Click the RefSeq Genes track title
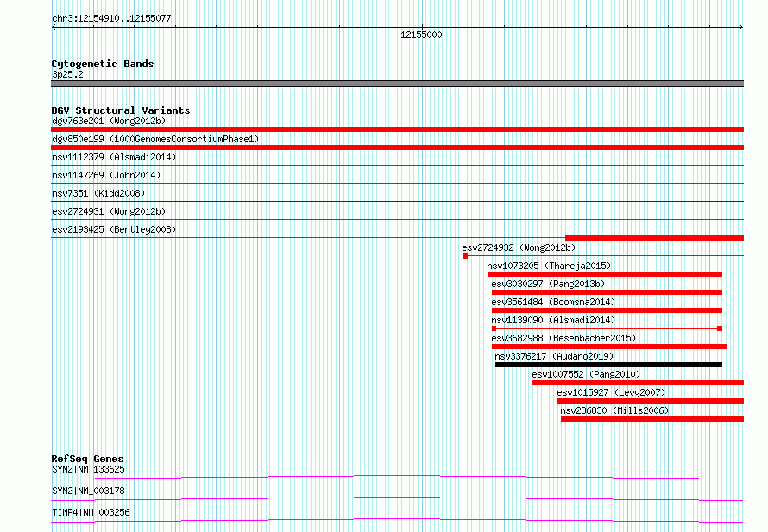The height and width of the screenshot is (532, 768). coord(87,459)
